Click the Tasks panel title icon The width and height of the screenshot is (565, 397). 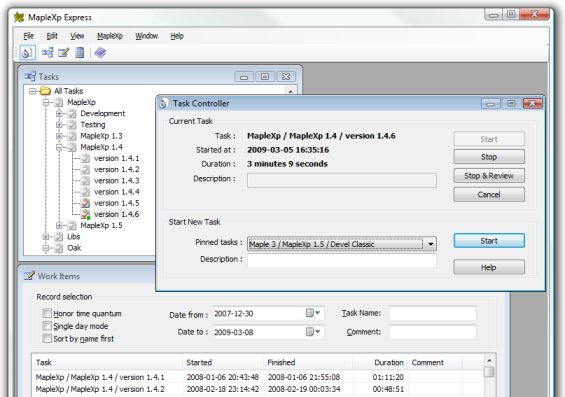[x=30, y=76]
